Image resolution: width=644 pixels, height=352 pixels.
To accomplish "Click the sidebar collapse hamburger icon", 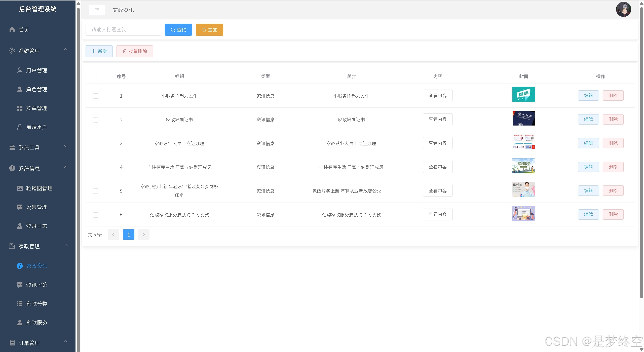I will pos(97,10).
